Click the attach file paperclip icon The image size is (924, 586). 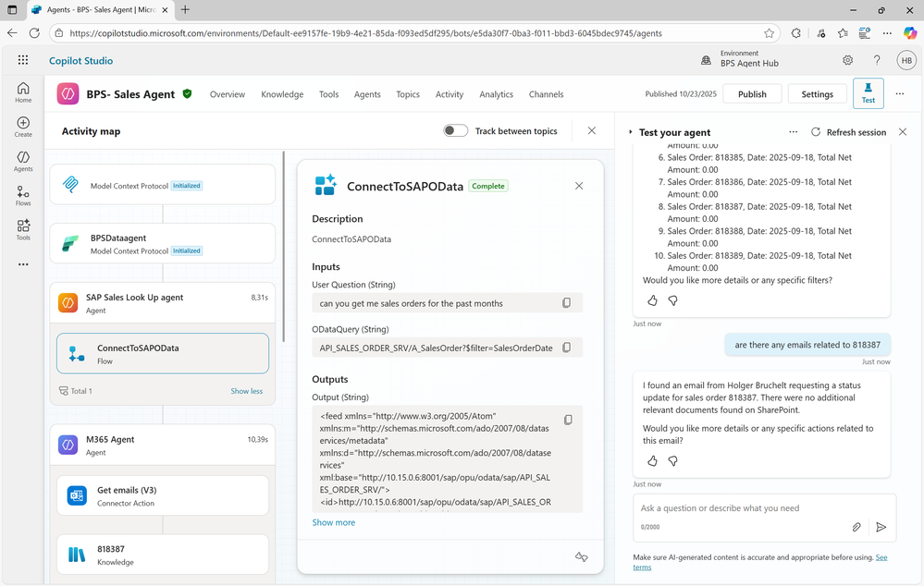[x=856, y=527]
